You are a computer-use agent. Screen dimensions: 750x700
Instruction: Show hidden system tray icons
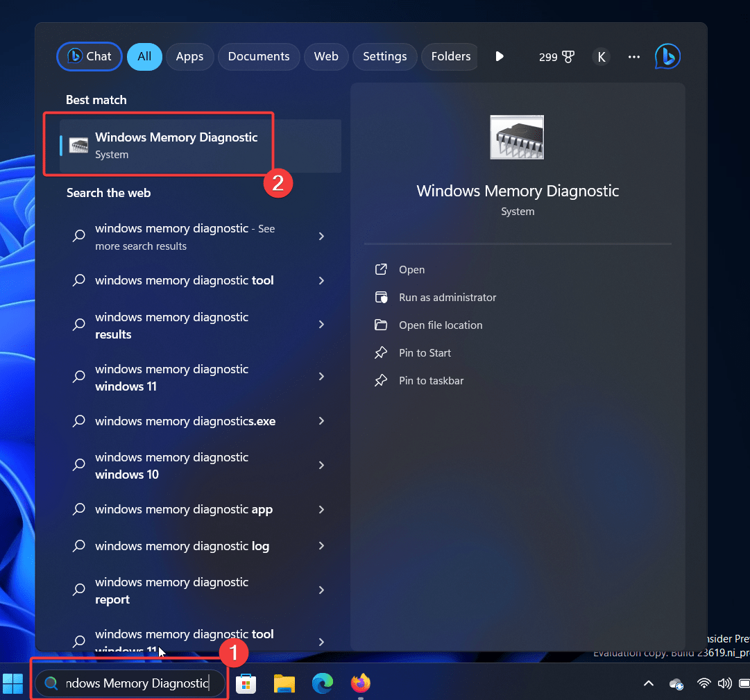[649, 683]
